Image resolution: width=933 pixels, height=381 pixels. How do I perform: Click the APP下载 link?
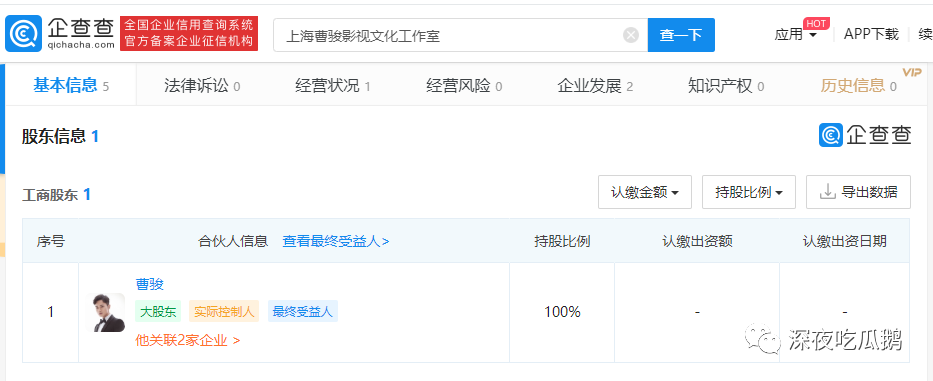[871, 35]
